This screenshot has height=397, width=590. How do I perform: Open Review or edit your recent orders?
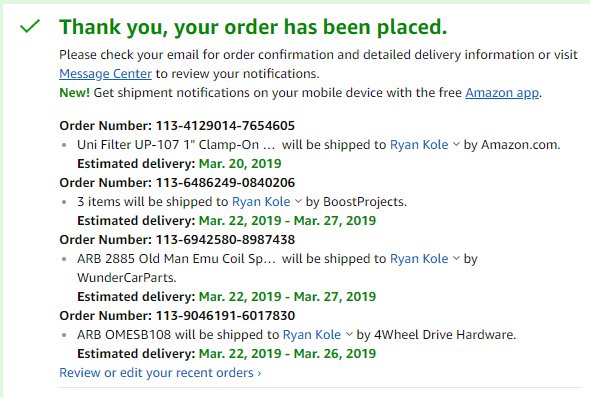(160, 373)
